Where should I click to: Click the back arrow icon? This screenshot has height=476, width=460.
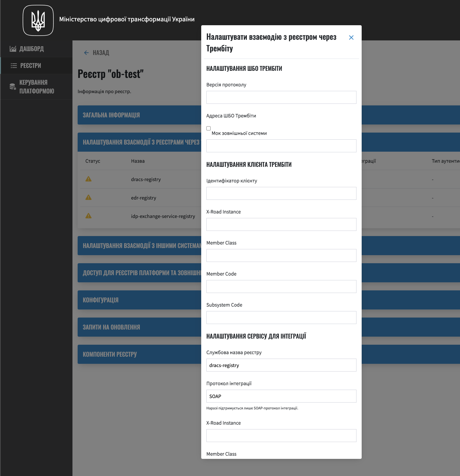[x=86, y=53]
